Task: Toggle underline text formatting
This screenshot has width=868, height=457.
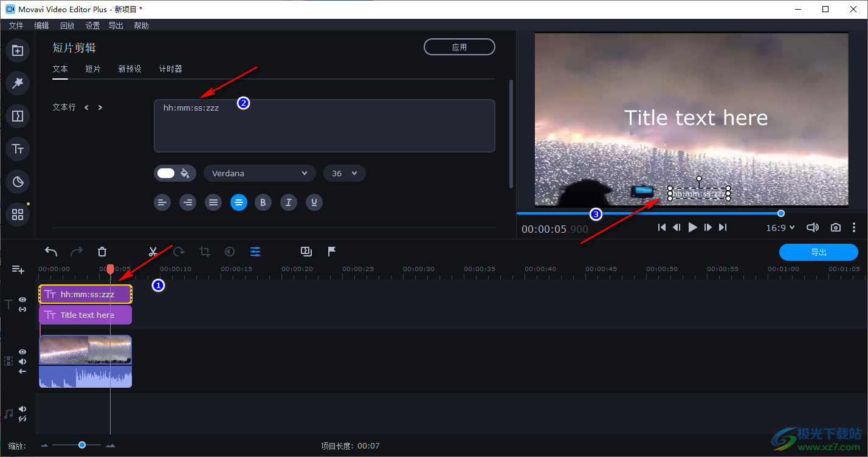Action: (314, 202)
